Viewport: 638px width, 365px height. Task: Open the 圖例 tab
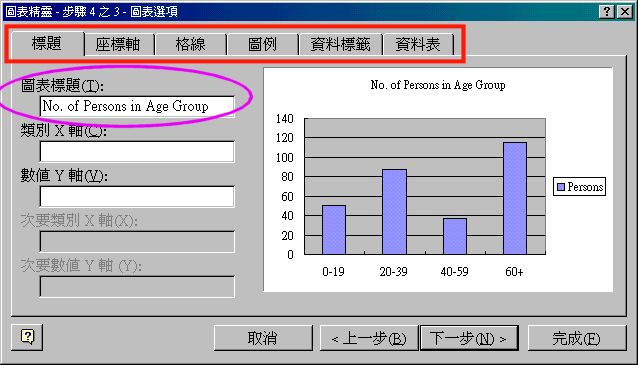[262, 44]
